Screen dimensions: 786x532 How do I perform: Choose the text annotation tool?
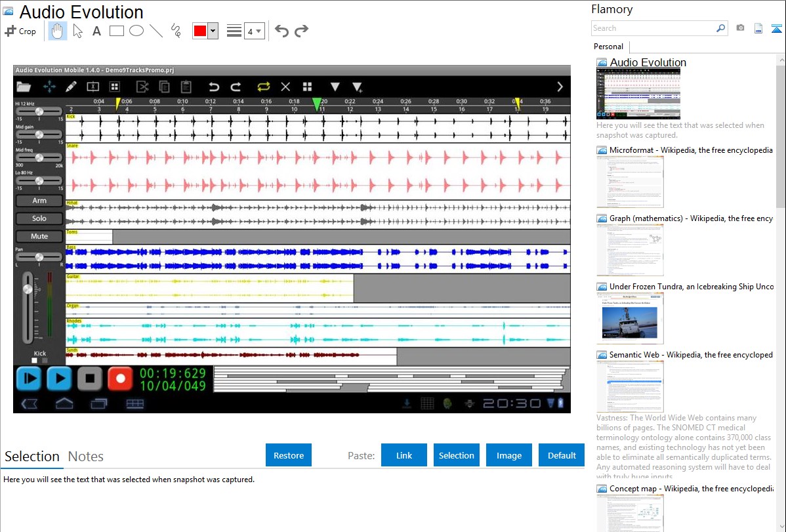click(96, 31)
